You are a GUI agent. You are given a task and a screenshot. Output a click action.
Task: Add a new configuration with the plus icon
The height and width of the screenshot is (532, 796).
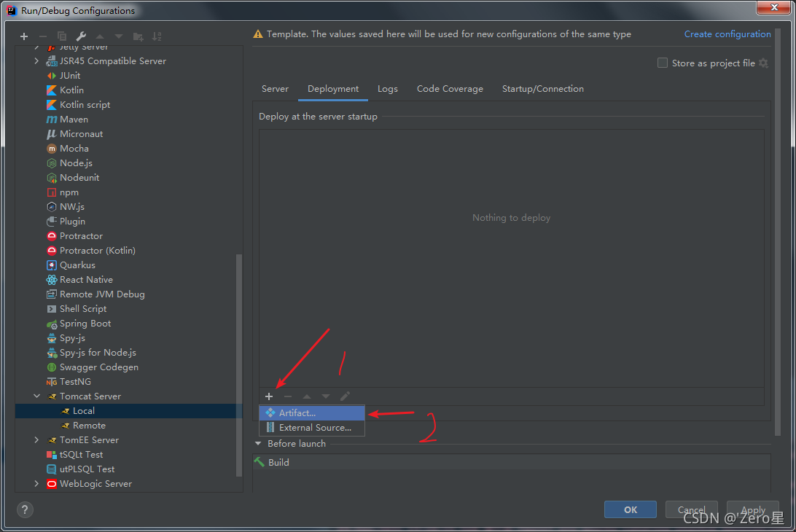(x=24, y=36)
